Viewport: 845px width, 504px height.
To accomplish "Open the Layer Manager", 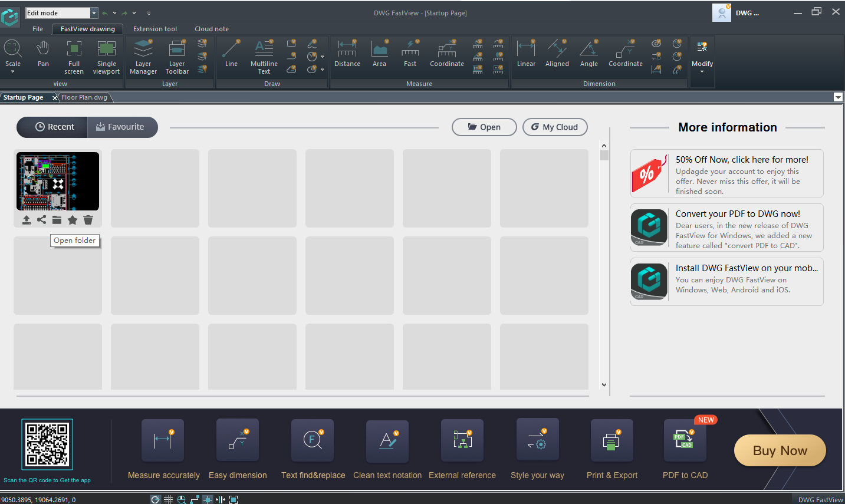I will (x=143, y=57).
